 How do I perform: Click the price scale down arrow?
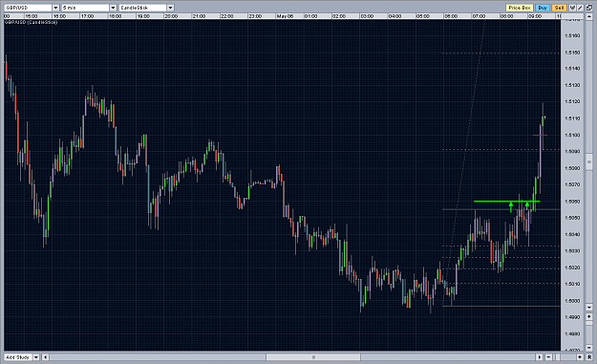point(589,308)
